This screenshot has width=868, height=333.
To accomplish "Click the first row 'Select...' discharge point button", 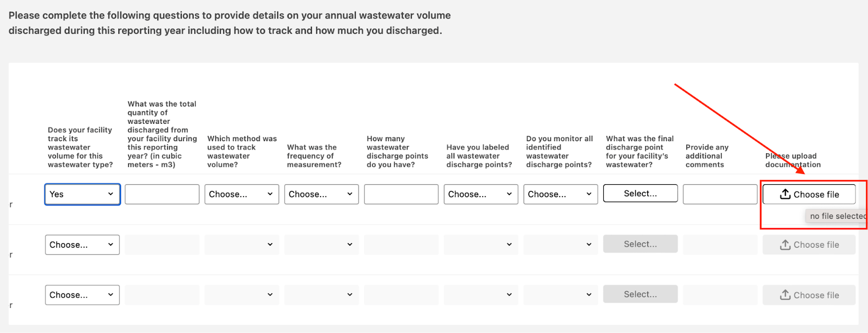I will pyautogui.click(x=640, y=193).
